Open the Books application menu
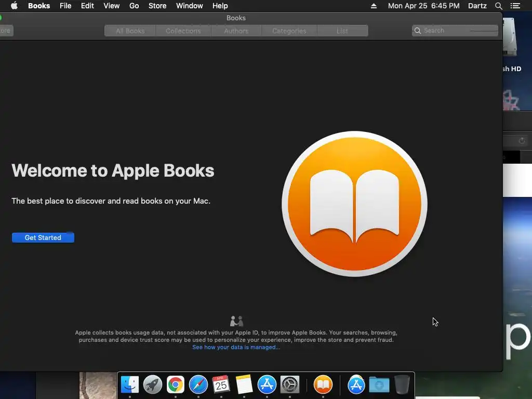The width and height of the screenshot is (532, 399). [x=39, y=6]
